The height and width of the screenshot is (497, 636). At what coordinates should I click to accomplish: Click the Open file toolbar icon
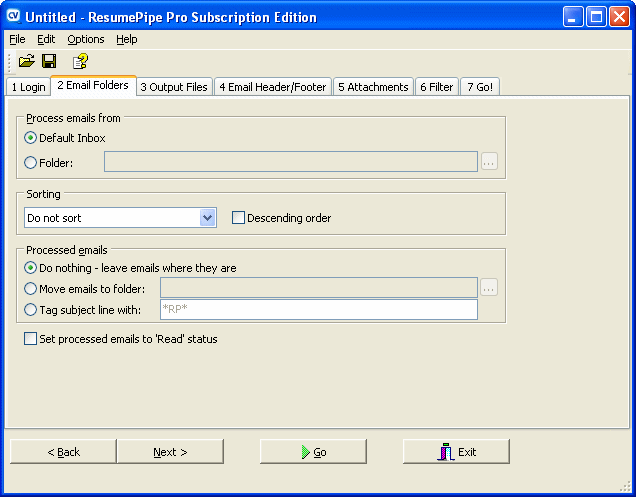click(26, 61)
